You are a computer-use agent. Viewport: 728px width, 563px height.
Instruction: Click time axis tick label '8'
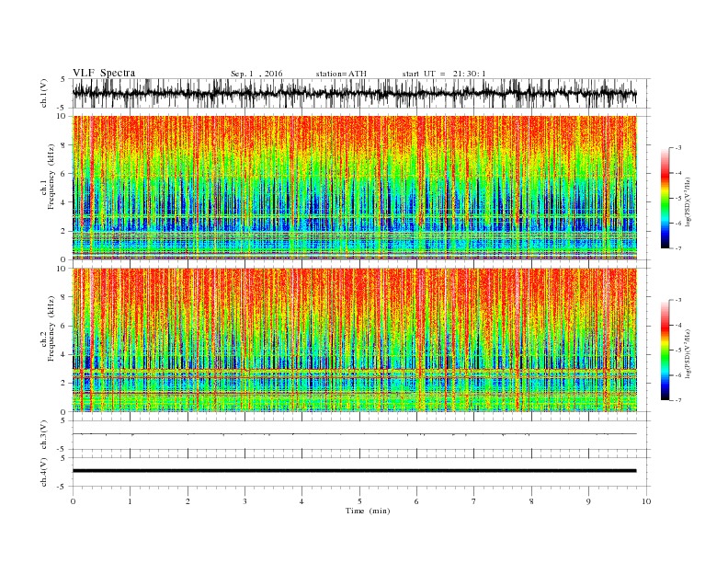[x=531, y=501]
